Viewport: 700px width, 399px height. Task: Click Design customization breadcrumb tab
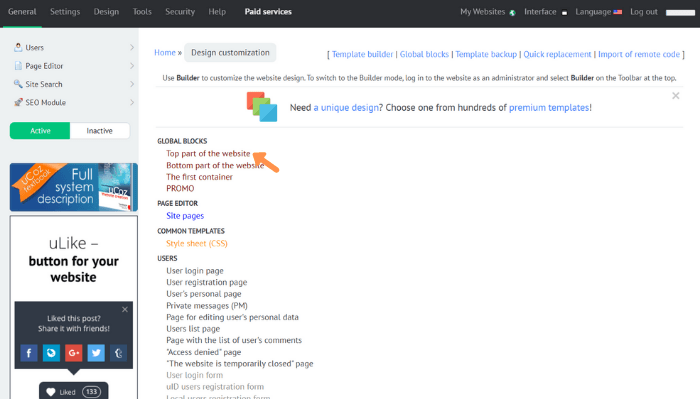[x=230, y=52]
